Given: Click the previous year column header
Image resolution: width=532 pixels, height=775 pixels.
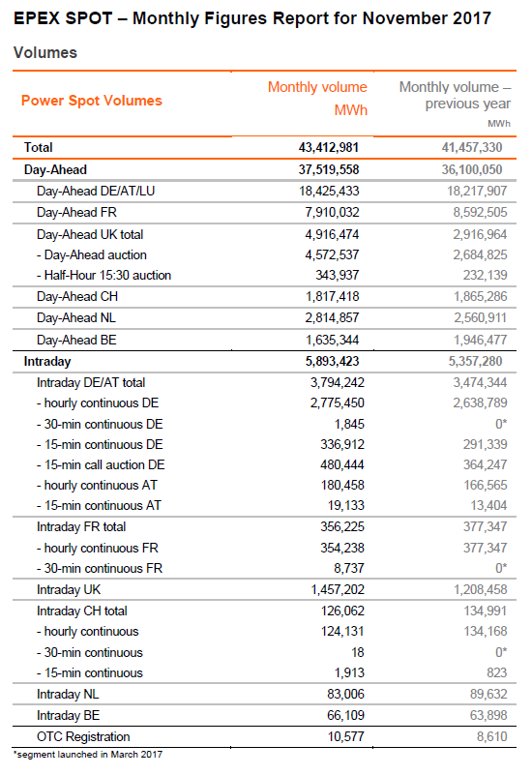Looking at the screenshot, I should [455, 103].
